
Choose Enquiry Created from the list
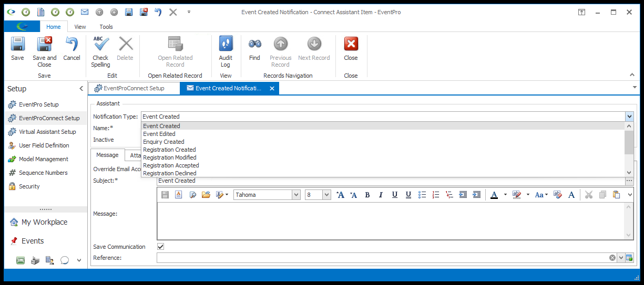(x=383, y=142)
